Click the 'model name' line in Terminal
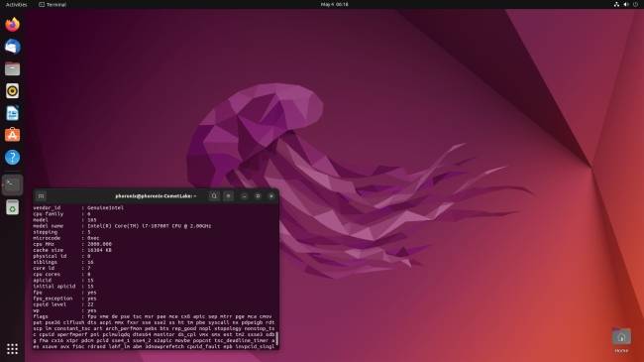This screenshot has width=644, height=362. pyautogui.click(x=122, y=226)
